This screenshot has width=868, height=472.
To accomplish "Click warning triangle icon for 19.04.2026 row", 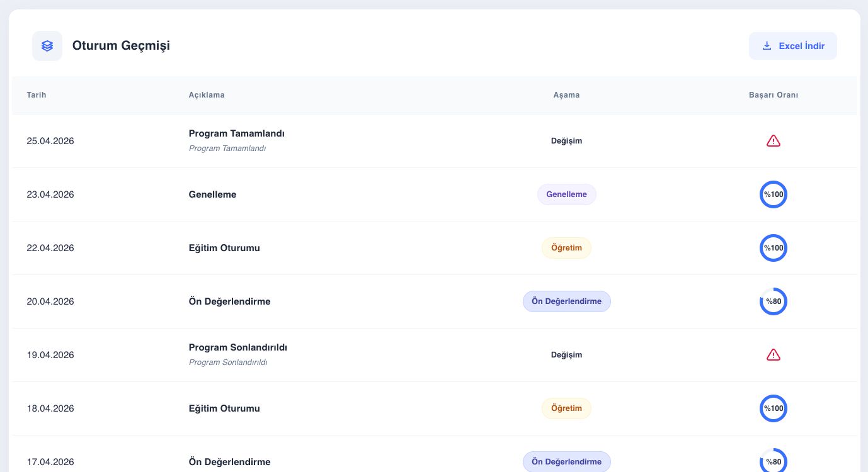I will pyautogui.click(x=773, y=355).
